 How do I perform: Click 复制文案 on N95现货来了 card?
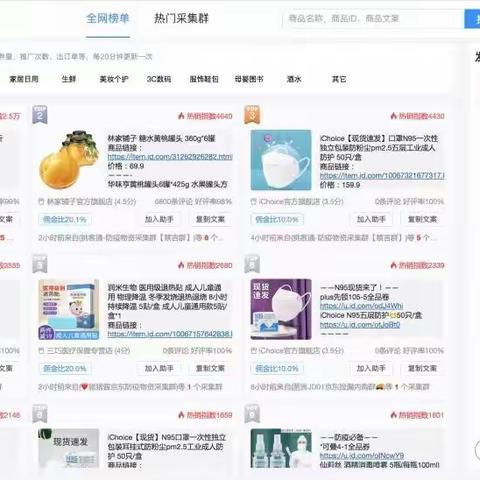pyautogui.click(x=422, y=368)
